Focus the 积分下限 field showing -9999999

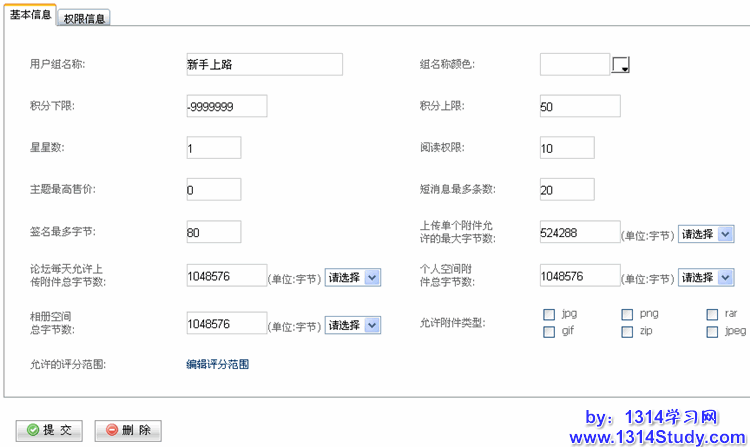point(226,106)
